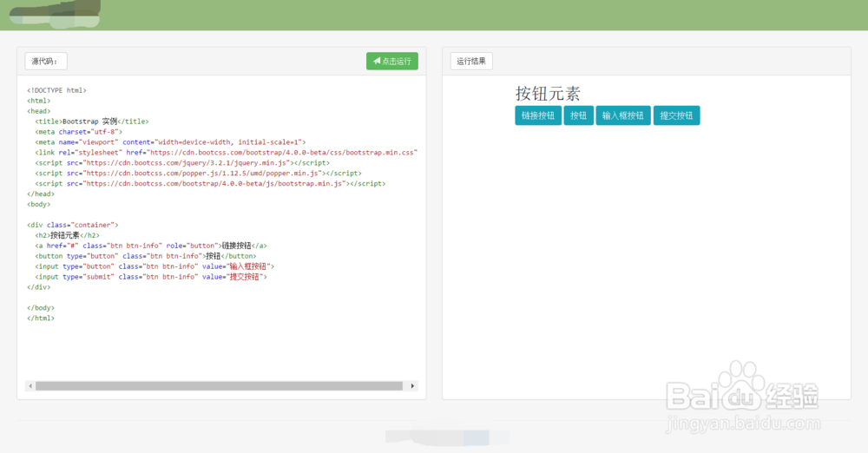The width and height of the screenshot is (868, 453).
Task: Click the closing </head> code line
Action: click(x=41, y=194)
